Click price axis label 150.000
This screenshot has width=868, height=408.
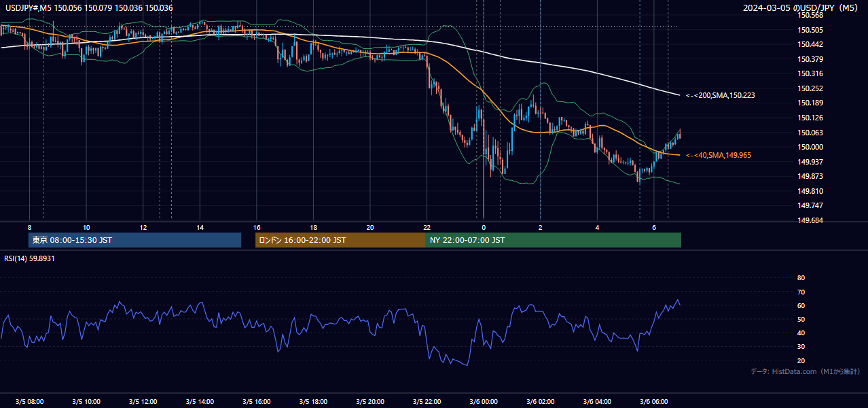click(810, 147)
